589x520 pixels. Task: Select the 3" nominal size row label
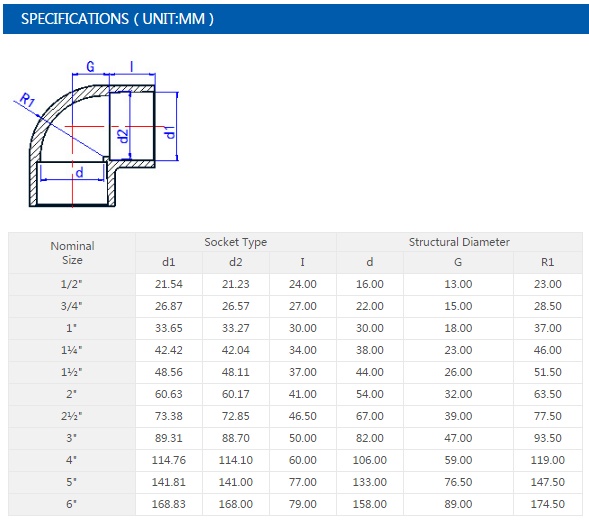click(71, 438)
